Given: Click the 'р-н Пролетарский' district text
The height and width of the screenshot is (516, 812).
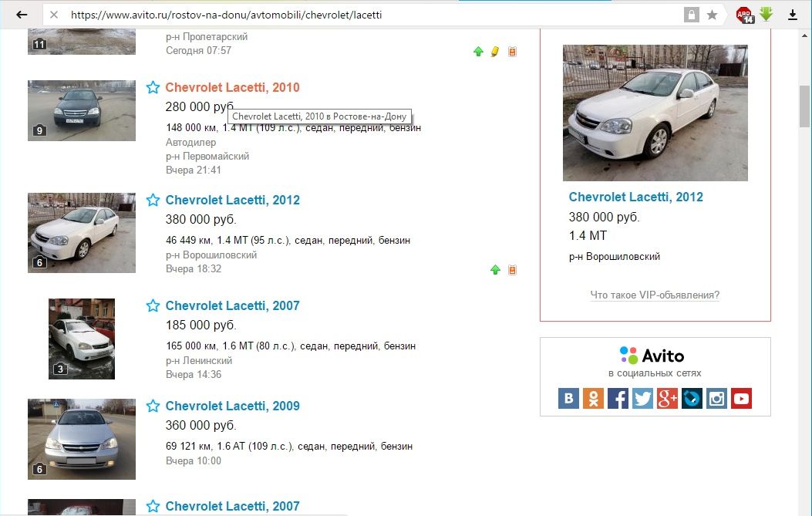Looking at the screenshot, I should click(207, 37).
